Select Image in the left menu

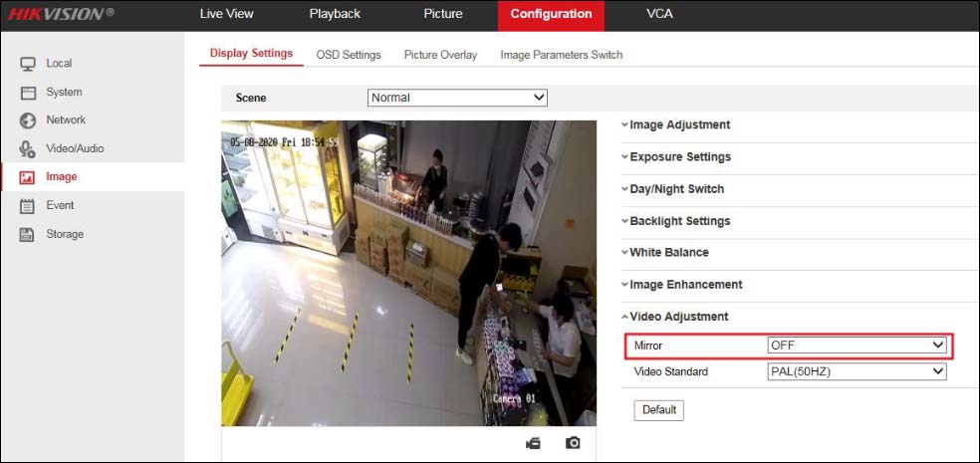(62, 177)
